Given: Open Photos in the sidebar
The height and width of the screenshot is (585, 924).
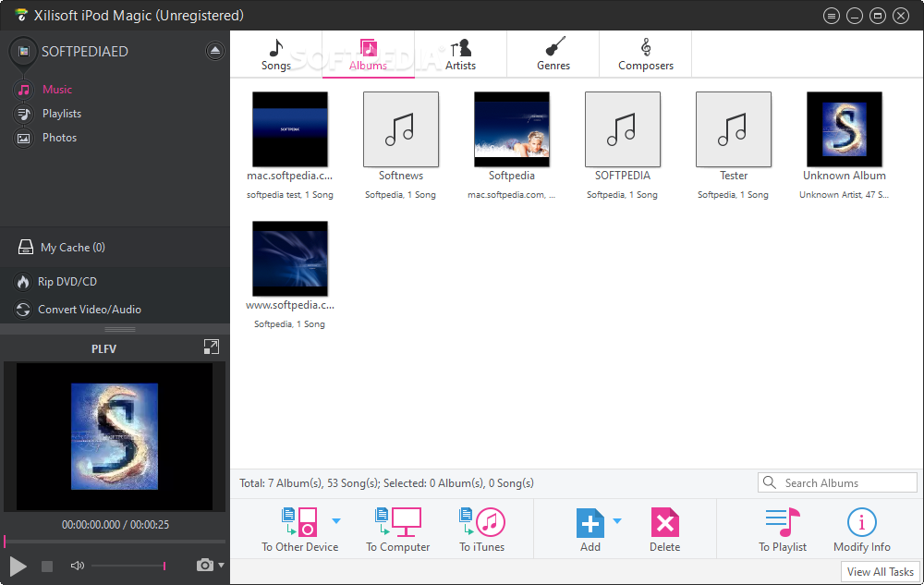Looking at the screenshot, I should coord(59,138).
